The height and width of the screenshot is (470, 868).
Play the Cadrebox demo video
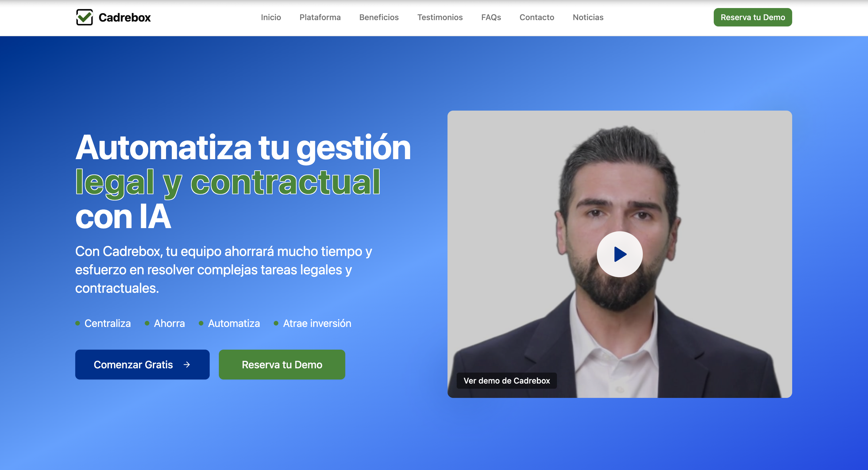click(619, 254)
